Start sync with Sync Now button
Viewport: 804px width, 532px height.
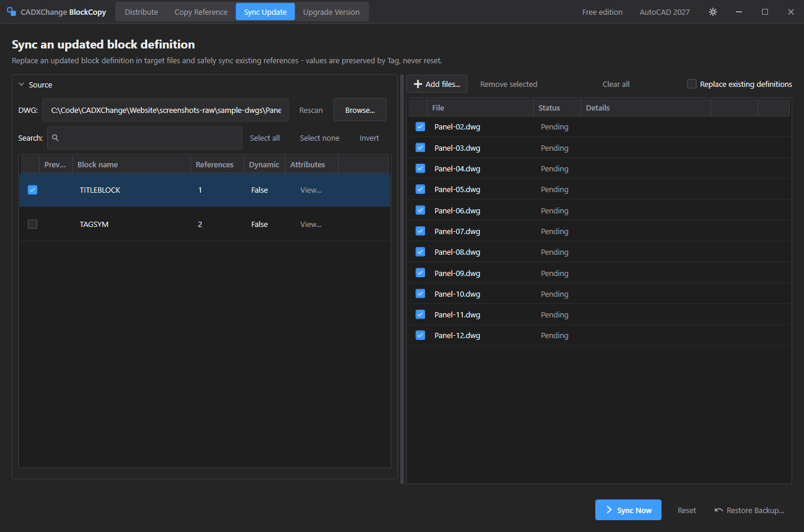click(x=628, y=510)
